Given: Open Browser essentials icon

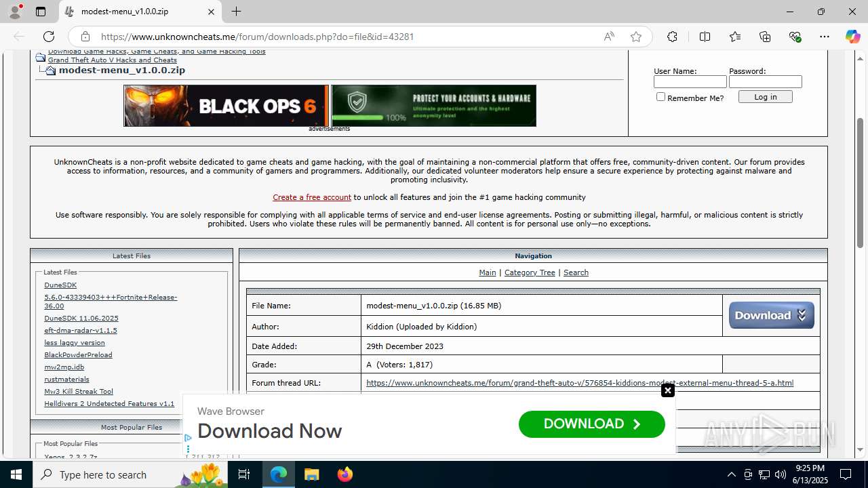Looking at the screenshot, I should pos(795,37).
